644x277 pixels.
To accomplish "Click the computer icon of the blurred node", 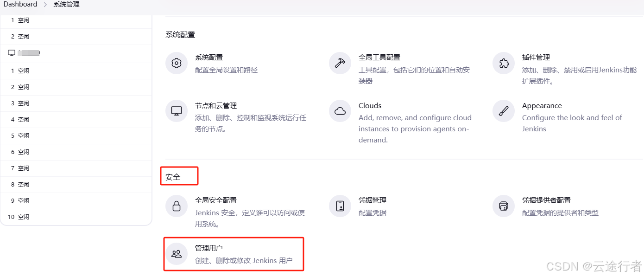I will coord(12,53).
